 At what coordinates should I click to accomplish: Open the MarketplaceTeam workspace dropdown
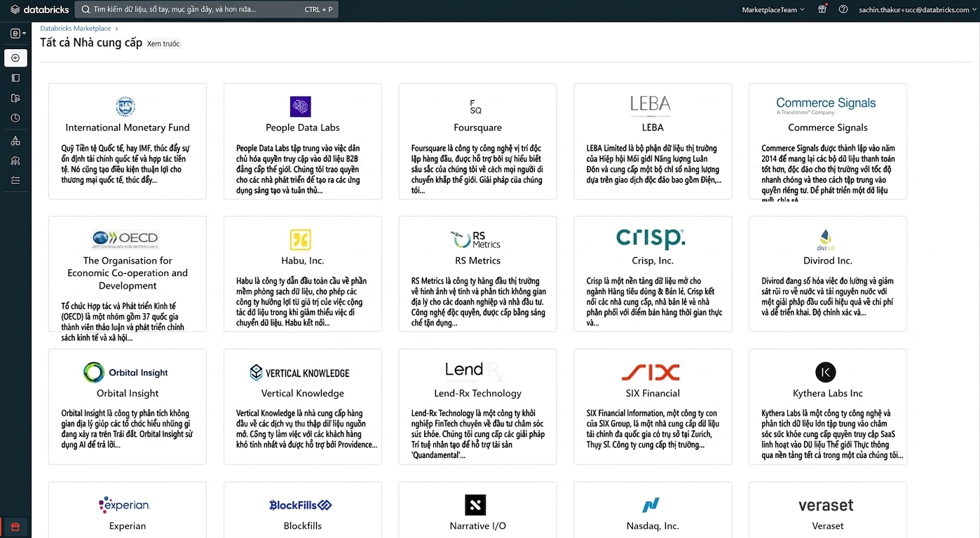click(773, 10)
